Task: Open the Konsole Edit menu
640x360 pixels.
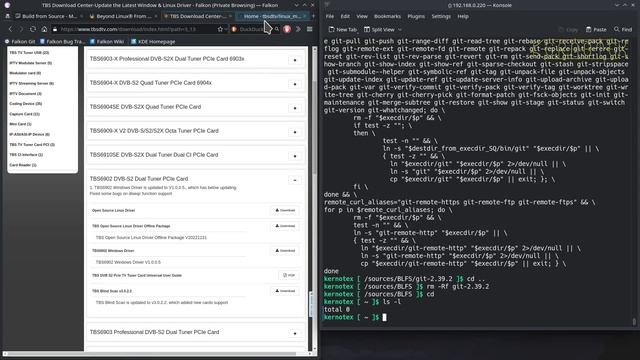Action: (x=345, y=16)
